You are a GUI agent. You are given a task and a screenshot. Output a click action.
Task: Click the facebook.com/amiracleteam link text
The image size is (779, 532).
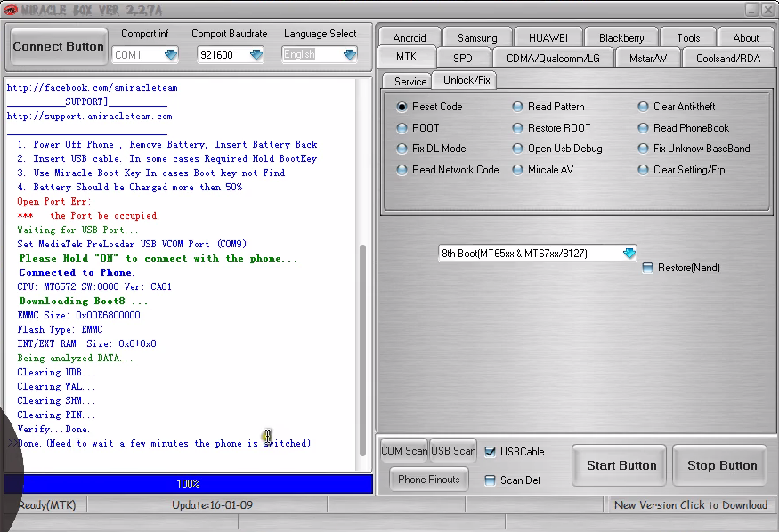pyautogui.click(x=92, y=88)
